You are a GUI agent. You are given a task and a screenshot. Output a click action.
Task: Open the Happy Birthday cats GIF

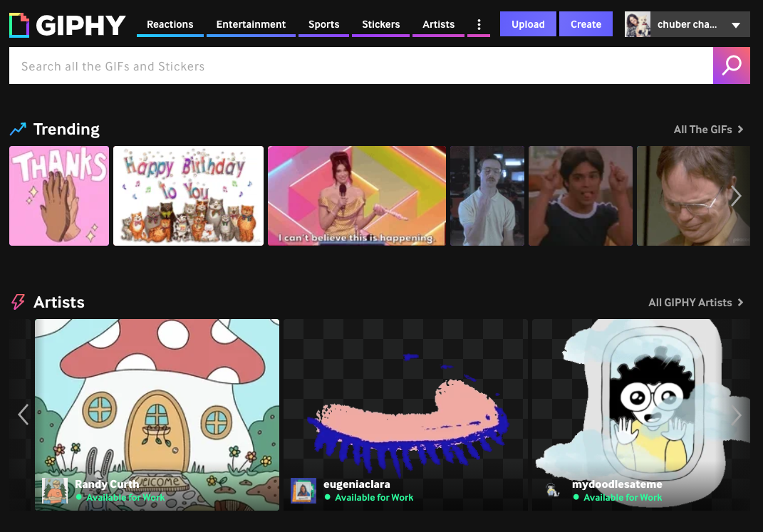(x=188, y=196)
